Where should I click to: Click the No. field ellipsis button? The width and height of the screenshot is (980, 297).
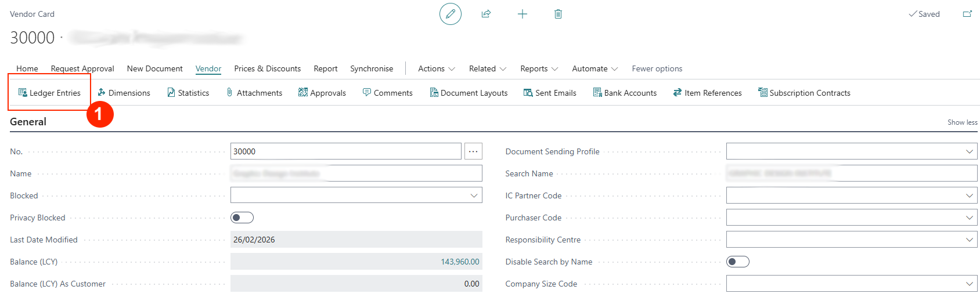[473, 151]
